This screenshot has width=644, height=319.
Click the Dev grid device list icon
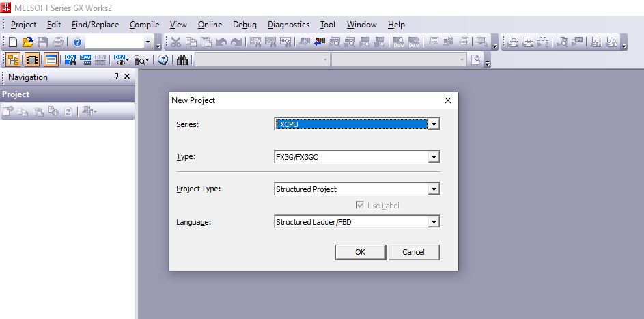point(85,60)
